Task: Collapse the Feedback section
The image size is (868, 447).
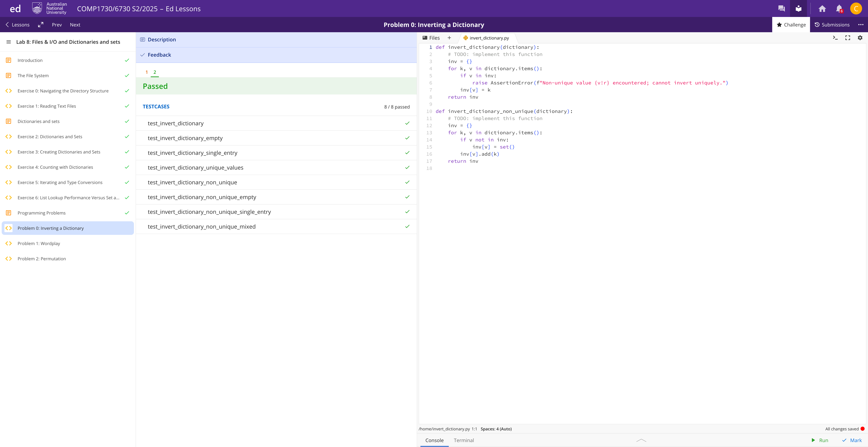Action: (276, 55)
